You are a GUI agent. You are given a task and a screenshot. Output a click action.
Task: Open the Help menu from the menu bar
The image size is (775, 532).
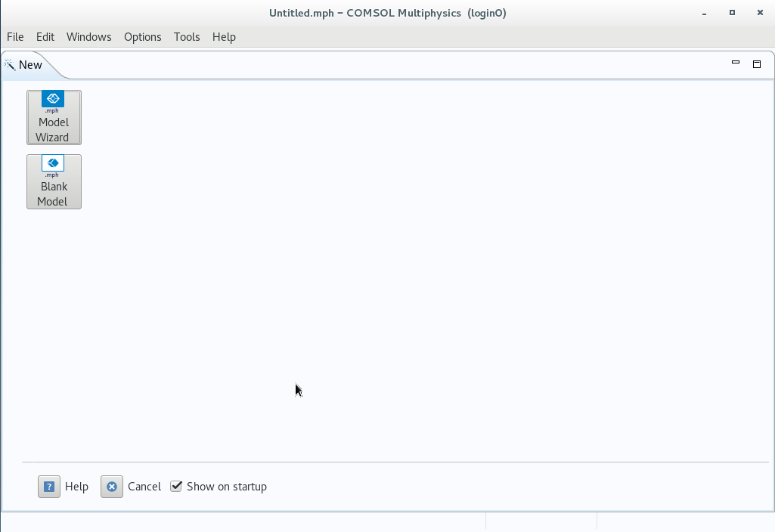click(224, 36)
